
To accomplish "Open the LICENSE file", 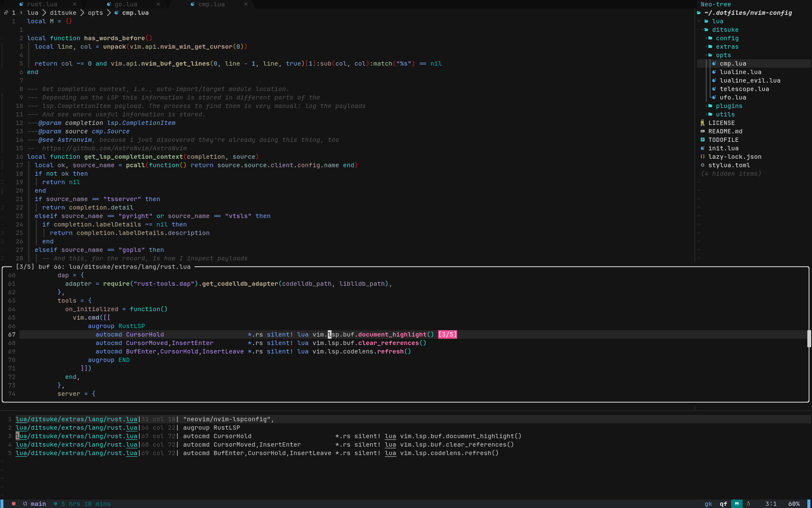I will (x=721, y=123).
